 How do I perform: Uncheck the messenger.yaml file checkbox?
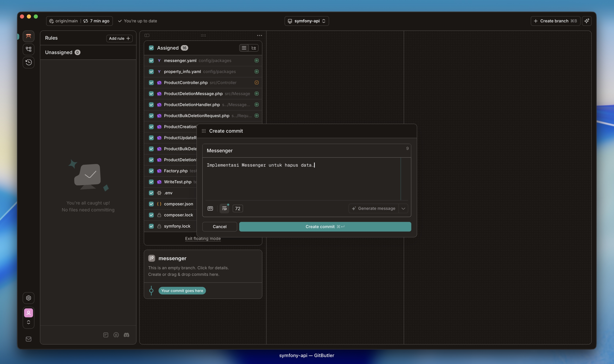[x=151, y=61]
